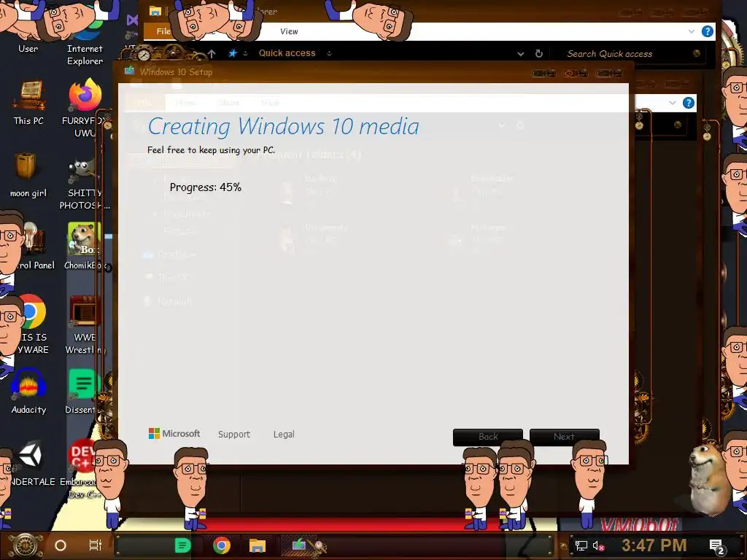
Task: Open the address bar history dropdown
Action: click(521, 54)
